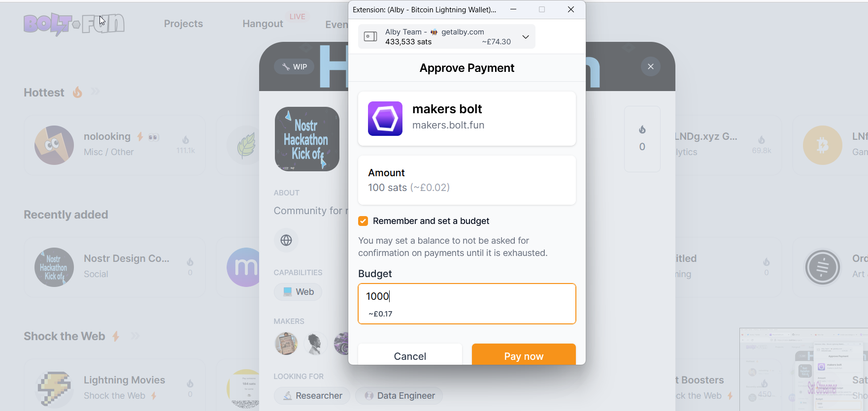Click the Nostr Hackathon Kick off thumbnail
The width and height of the screenshot is (868, 411).
(307, 139)
